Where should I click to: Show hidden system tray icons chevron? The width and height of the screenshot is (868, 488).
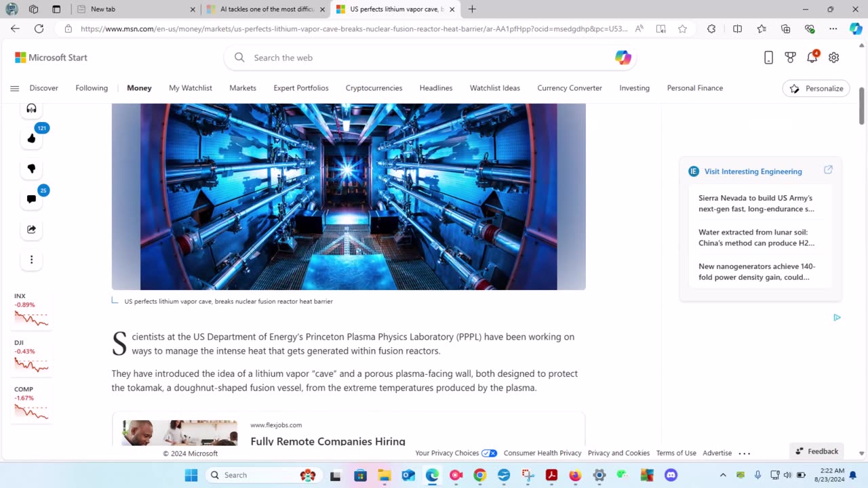(723, 475)
